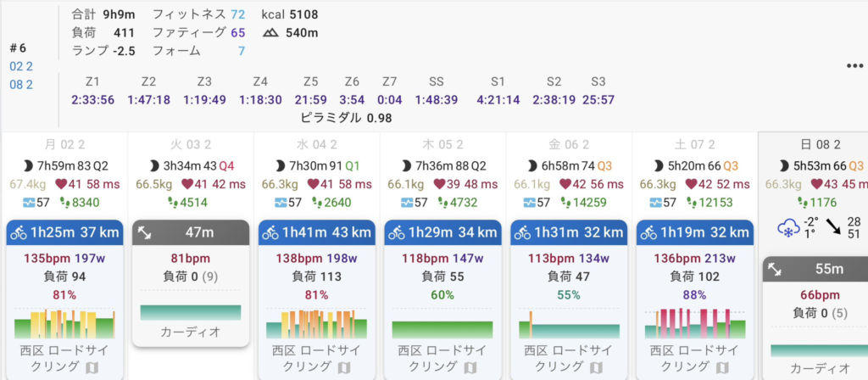Click the expand arrows icon on Tuesday's 47m activity
This screenshot has height=380, width=868.
point(146,232)
